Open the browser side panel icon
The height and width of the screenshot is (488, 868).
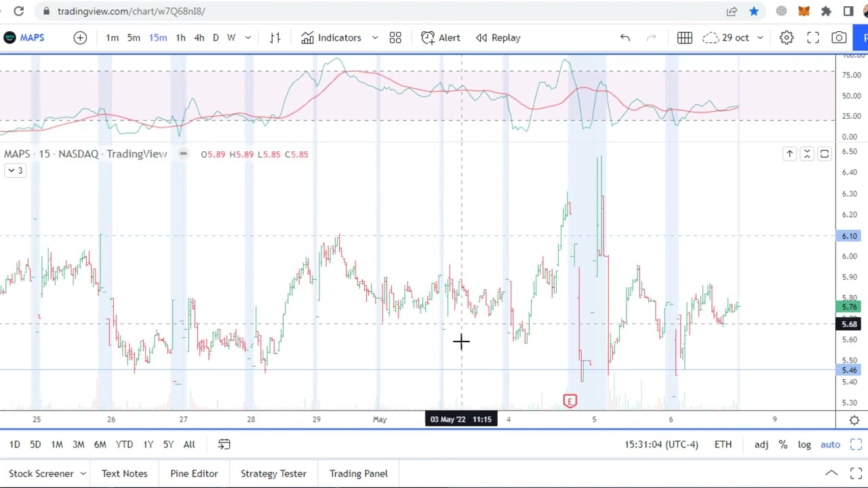848,11
